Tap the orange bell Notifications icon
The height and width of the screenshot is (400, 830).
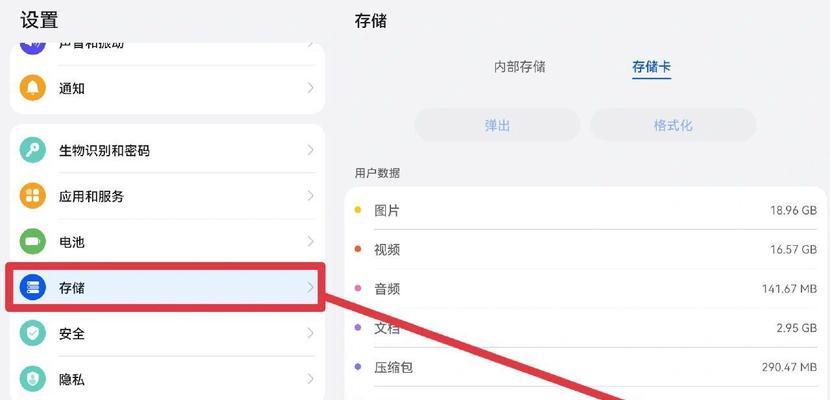click(33, 88)
